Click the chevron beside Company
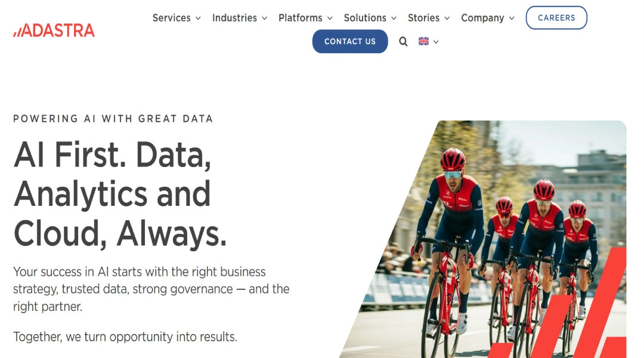 point(512,18)
